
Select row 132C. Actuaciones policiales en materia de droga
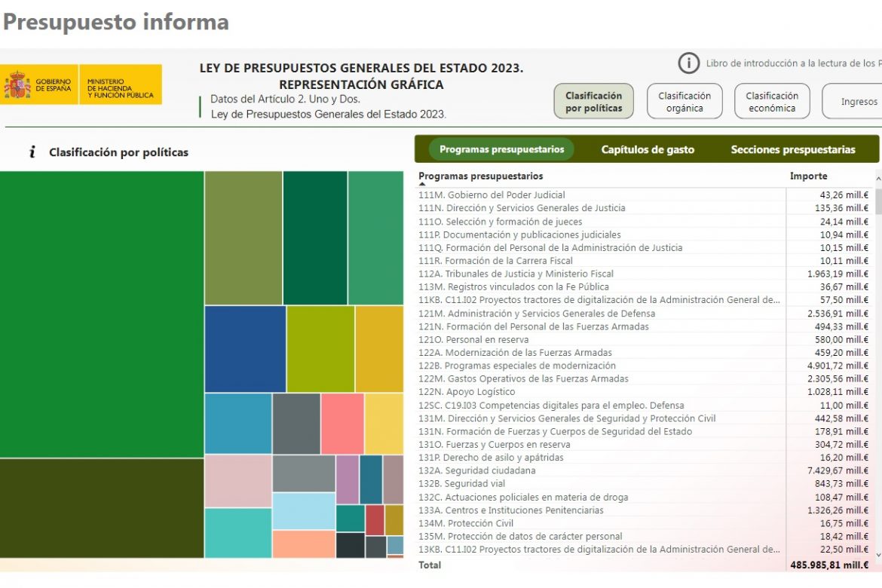point(645,497)
